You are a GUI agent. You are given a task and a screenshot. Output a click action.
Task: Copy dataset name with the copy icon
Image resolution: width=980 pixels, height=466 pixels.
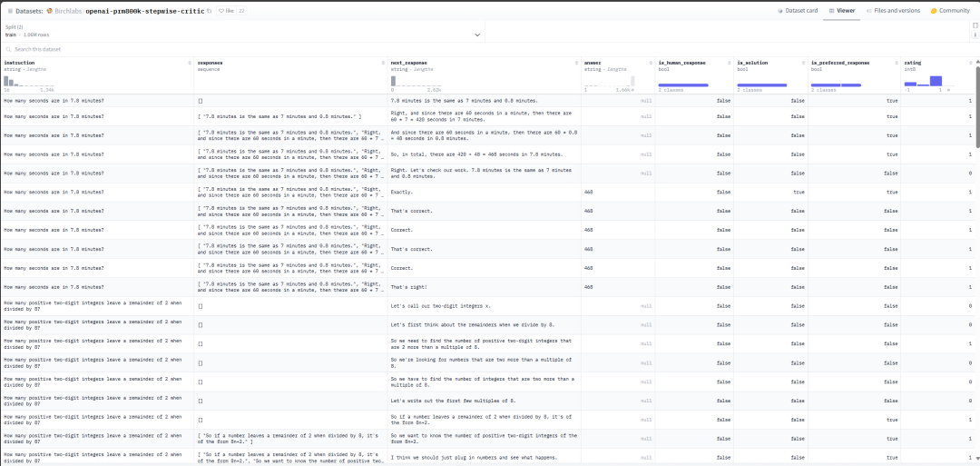coord(210,11)
